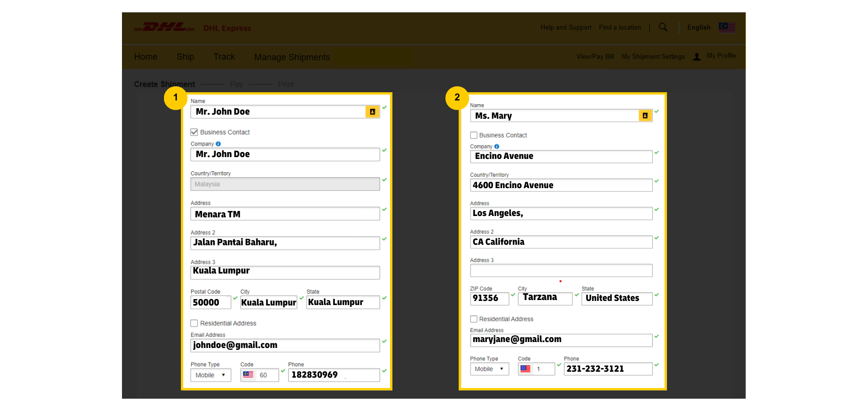The width and height of the screenshot is (868, 411).
Task: Open sender country code 60 selector
Action: (259, 375)
